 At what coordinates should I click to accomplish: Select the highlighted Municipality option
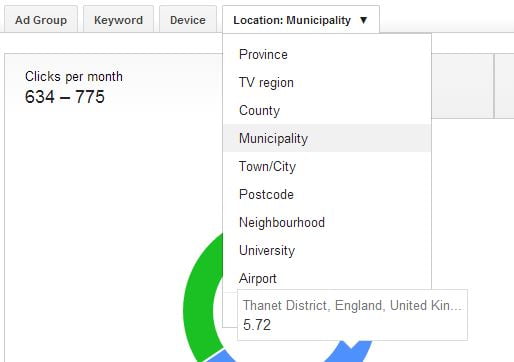coord(327,138)
